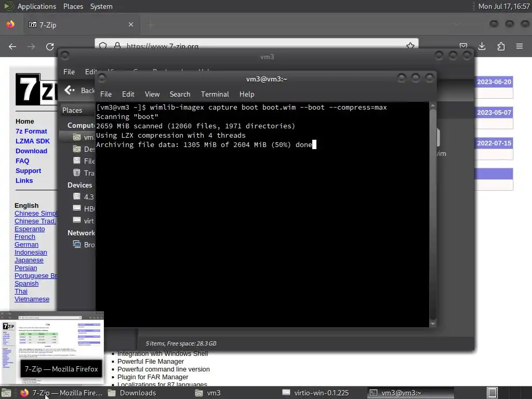Viewport: 532px width, 399px height.
Task: Click the 2023-05-07 news date
Action: click(x=494, y=113)
